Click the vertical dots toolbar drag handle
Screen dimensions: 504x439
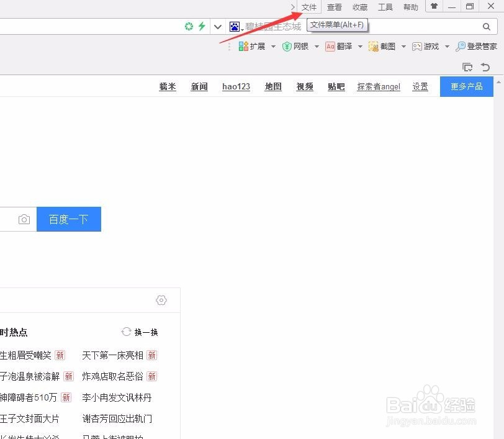(229, 47)
